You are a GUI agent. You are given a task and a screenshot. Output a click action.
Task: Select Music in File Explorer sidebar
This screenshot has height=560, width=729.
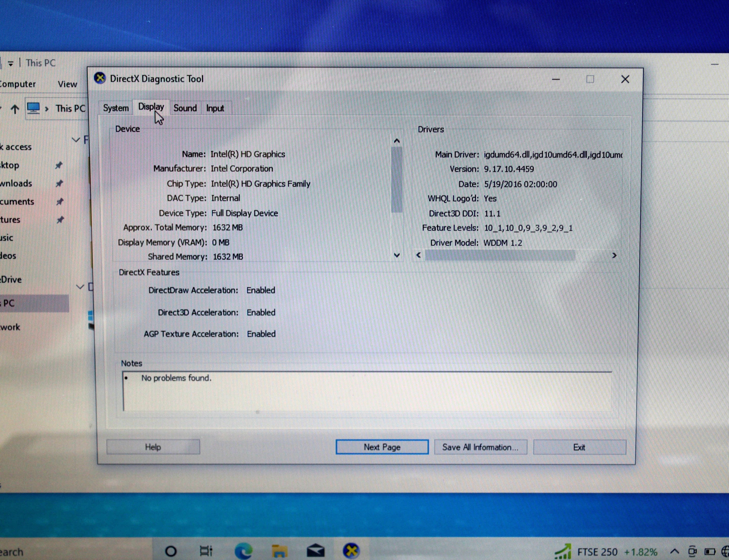[x=7, y=238]
